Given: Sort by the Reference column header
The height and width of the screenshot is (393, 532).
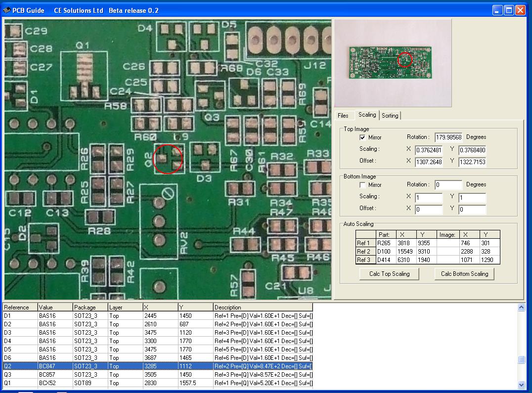Looking at the screenshot, I should [20, 307].
